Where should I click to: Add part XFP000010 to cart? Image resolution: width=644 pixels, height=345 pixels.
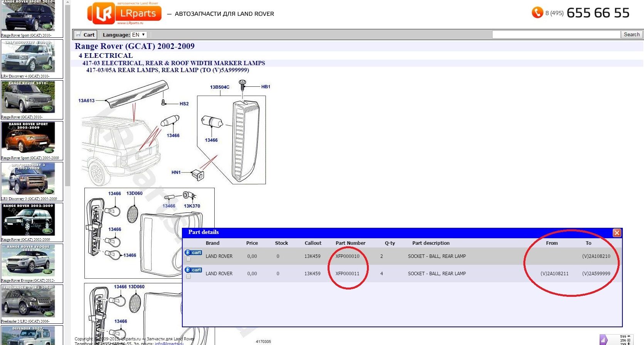[x=193, y=252]
